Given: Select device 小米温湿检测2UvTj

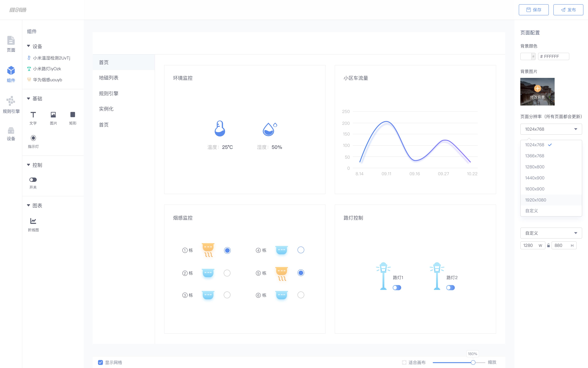Looking at the screenshot, I should 49,58.
